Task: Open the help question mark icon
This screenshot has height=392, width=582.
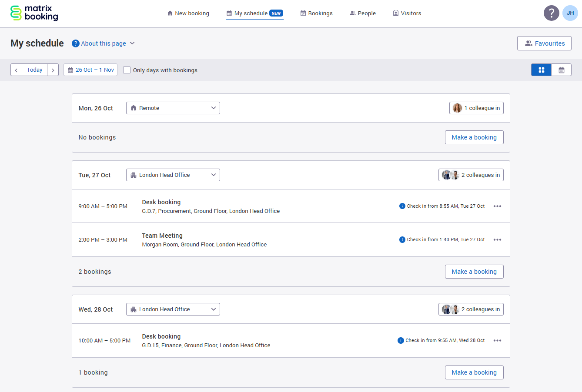Action: [x=551, y=13]
